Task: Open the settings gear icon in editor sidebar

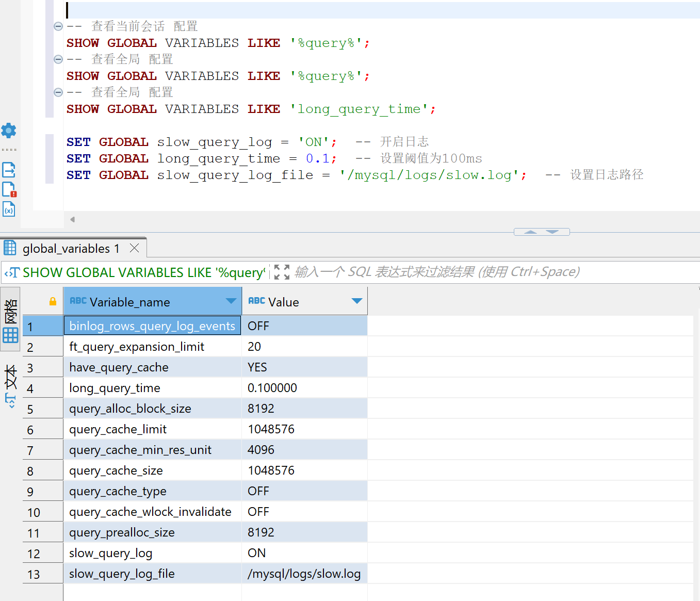Action: click(x=9, y=131)
